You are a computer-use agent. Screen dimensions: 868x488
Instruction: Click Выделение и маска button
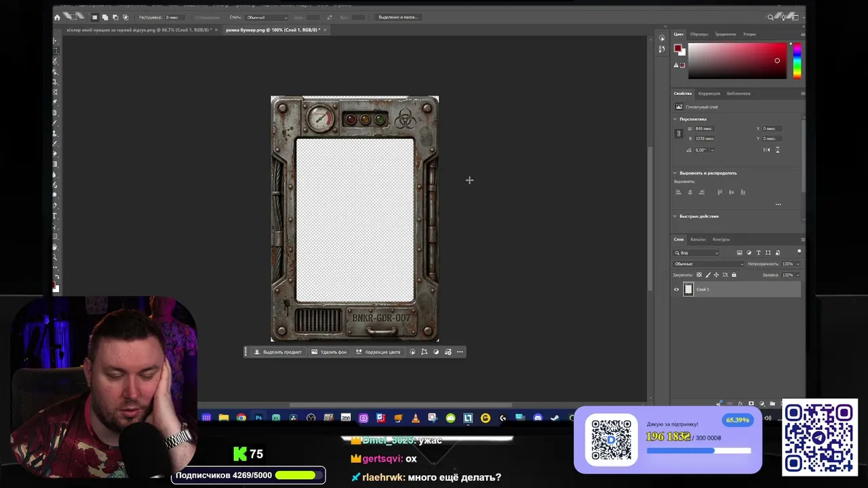pyautogui.click(x=397, y=17)
